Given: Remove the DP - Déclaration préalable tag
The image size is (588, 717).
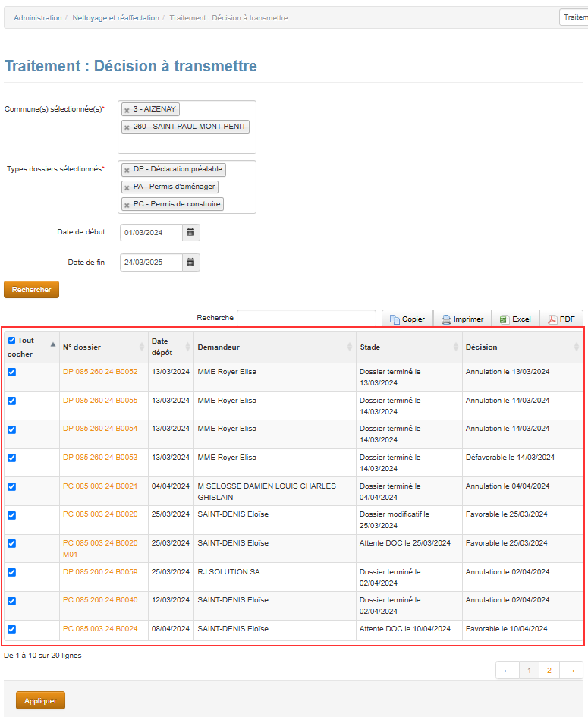Looking at the screenshot, I should (x=127, y=170).
